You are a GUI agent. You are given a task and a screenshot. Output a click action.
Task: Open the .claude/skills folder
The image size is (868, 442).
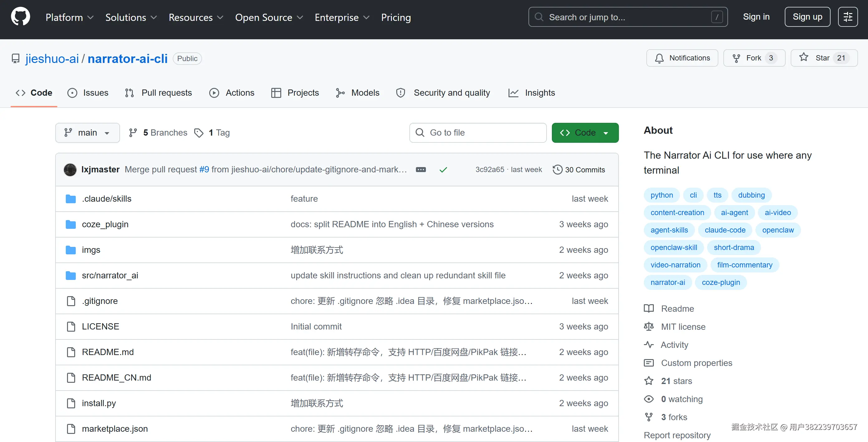tap(107, 199)
